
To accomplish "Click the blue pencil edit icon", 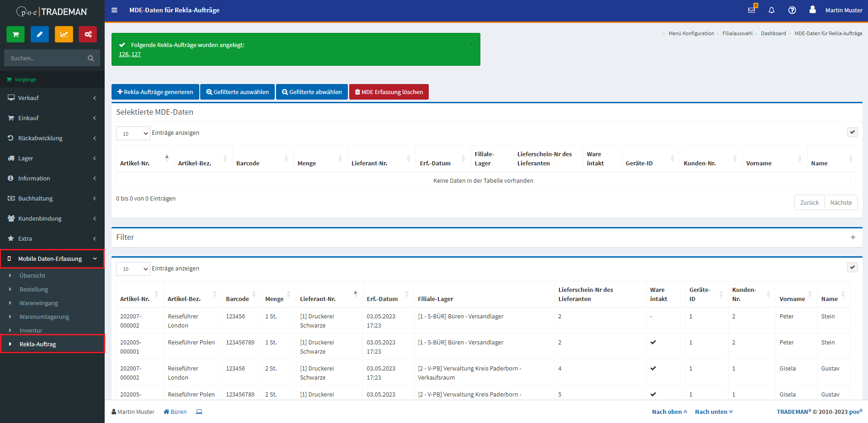I will [x=40, y=34].
